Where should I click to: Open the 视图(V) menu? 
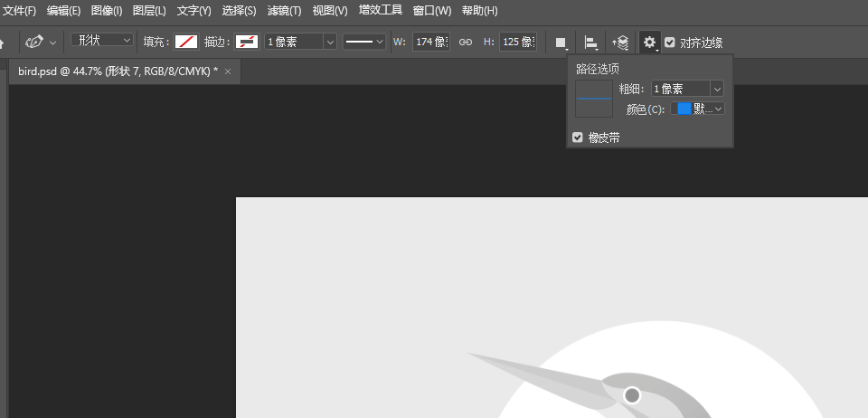click(x=330, y=11)
